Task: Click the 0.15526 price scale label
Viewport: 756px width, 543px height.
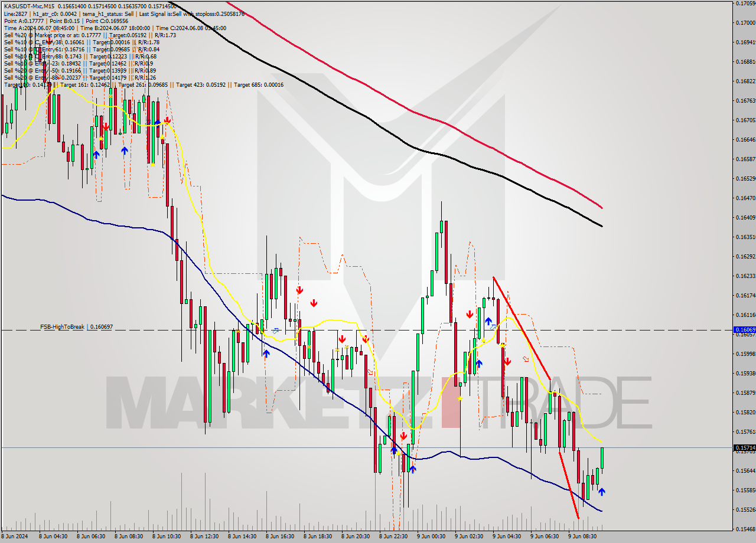Action: pos(745,509)
